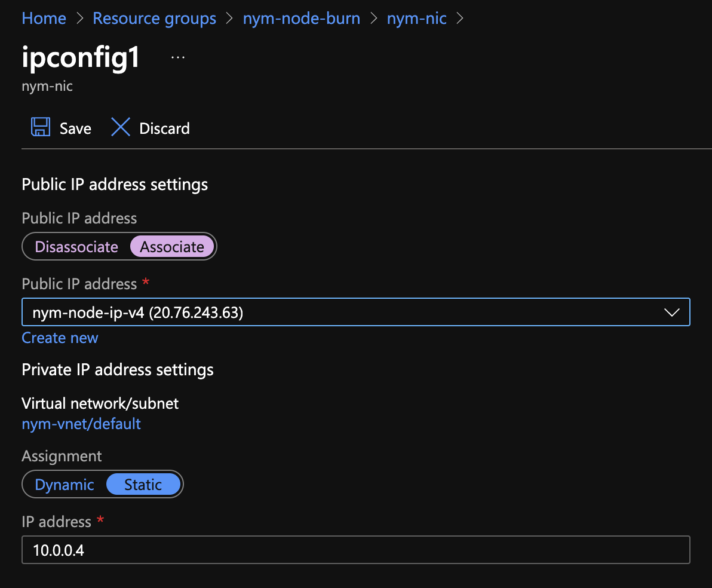The width and height of the screenshot is (712, 588).
Task: Open the Public IP address dropdown
Action: pos(356,311)
